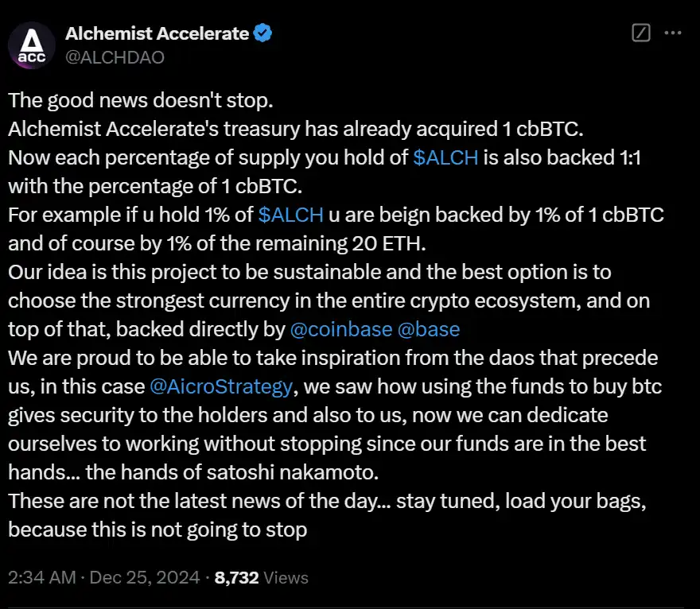Click the 8,732 view count number
The height and width of the screenshot is (609, 700).
coord(237,578)
